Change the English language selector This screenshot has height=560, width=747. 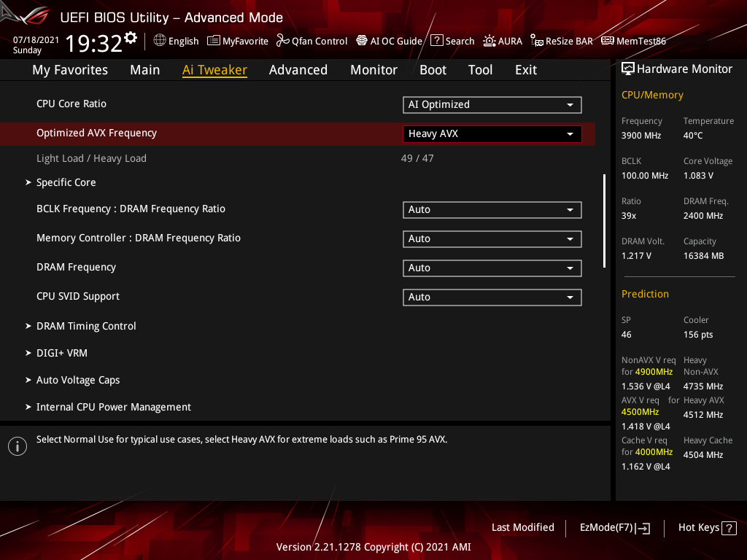click(176, 41)
